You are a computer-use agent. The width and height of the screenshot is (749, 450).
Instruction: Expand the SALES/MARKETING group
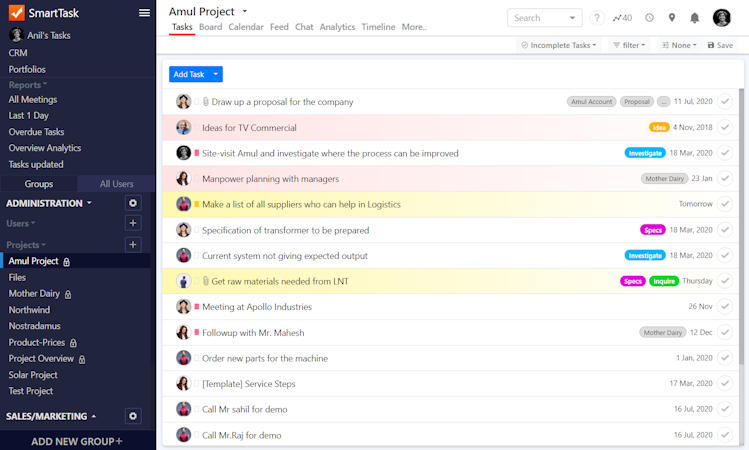(x=51, y=417)
